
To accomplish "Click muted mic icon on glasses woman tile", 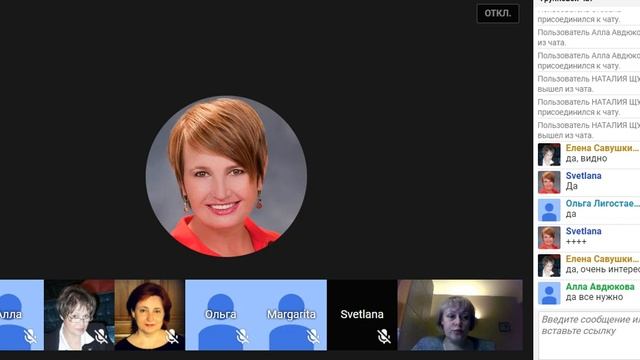I will pos(101,336).
